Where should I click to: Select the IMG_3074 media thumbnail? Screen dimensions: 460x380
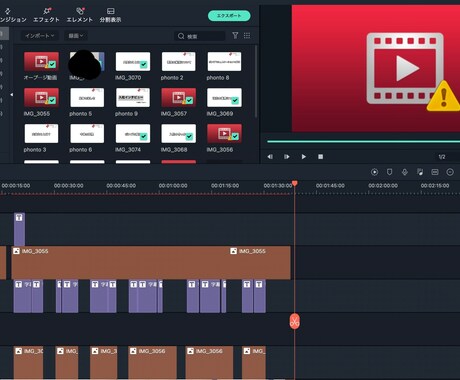tap(133, 133)
